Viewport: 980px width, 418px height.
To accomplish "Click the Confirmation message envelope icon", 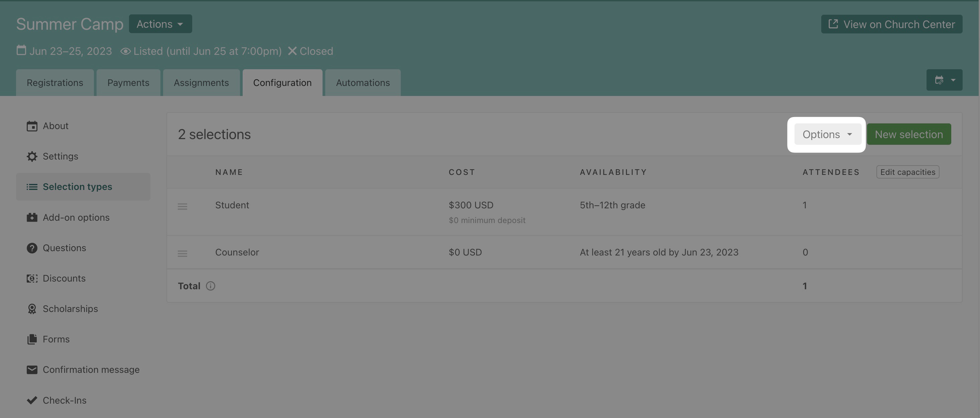I will tap(32, 370).
